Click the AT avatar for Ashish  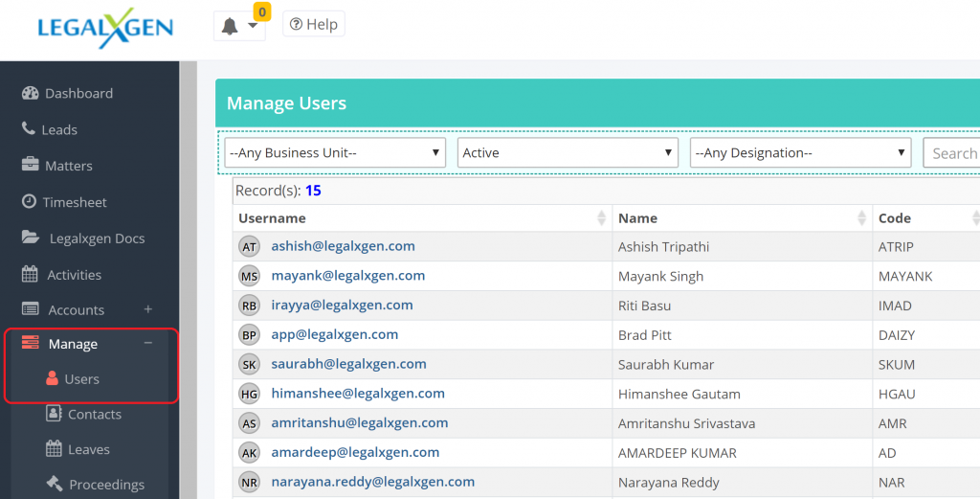point(249,247)
